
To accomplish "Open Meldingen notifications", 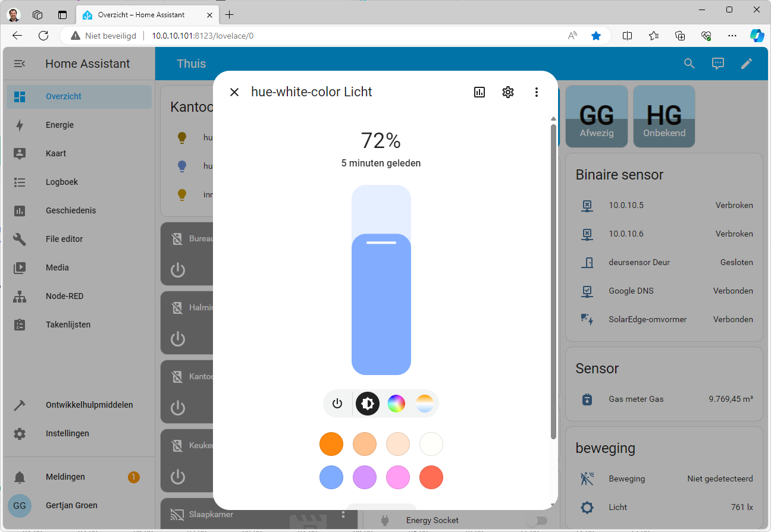I will [x=65, y=477].
